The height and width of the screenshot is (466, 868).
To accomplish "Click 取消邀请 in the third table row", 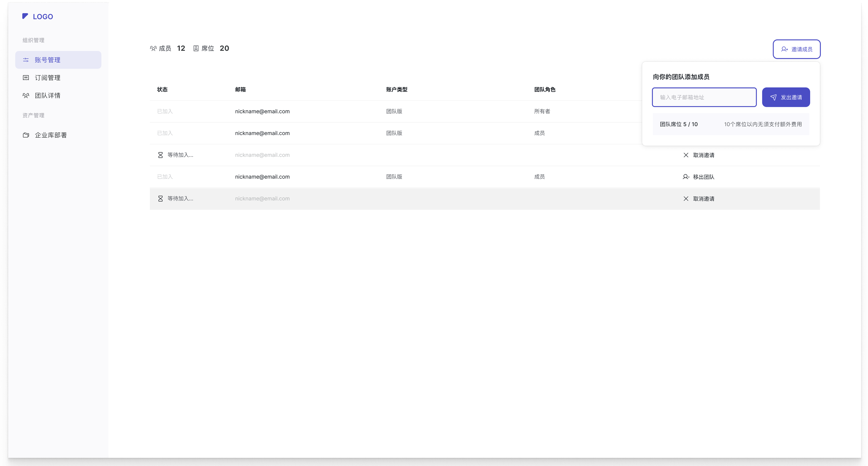I will 699,155.
